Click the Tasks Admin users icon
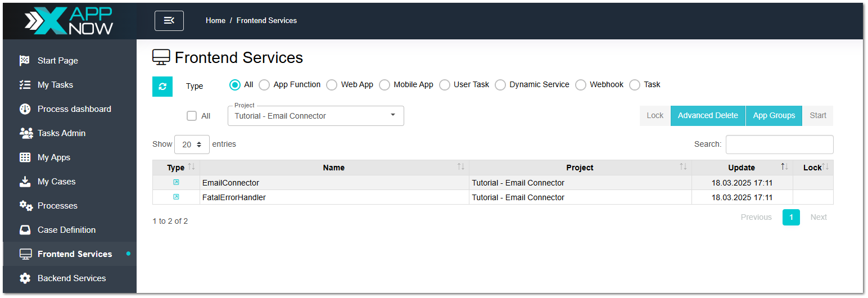Screen dimensions: 868x298 (x=26, y=133)
